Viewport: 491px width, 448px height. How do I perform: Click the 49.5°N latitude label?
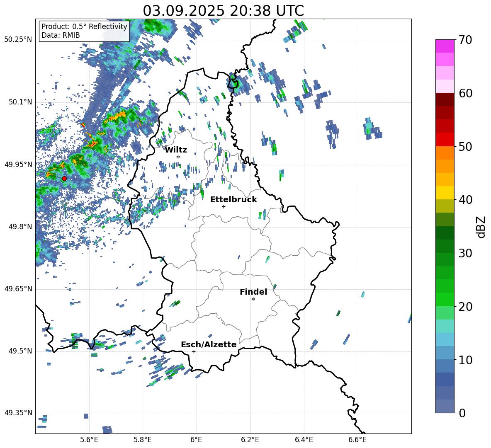pyautogui.click(x=20, y=351)
